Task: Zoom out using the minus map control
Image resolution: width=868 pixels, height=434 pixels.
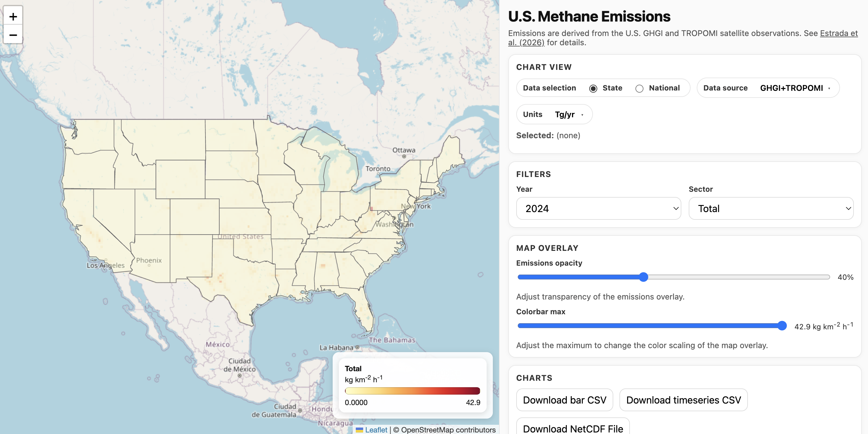Action: [13, 35]
